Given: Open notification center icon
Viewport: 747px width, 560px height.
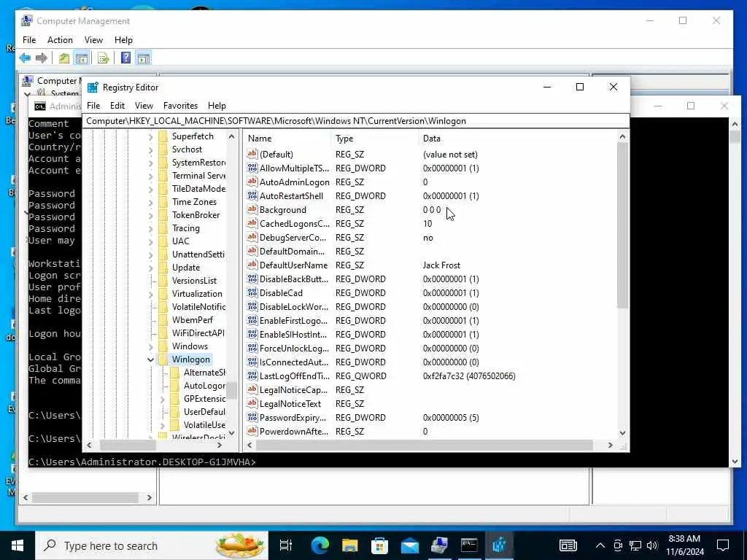Looking at the screenshot, I should [x=723, y=545].
